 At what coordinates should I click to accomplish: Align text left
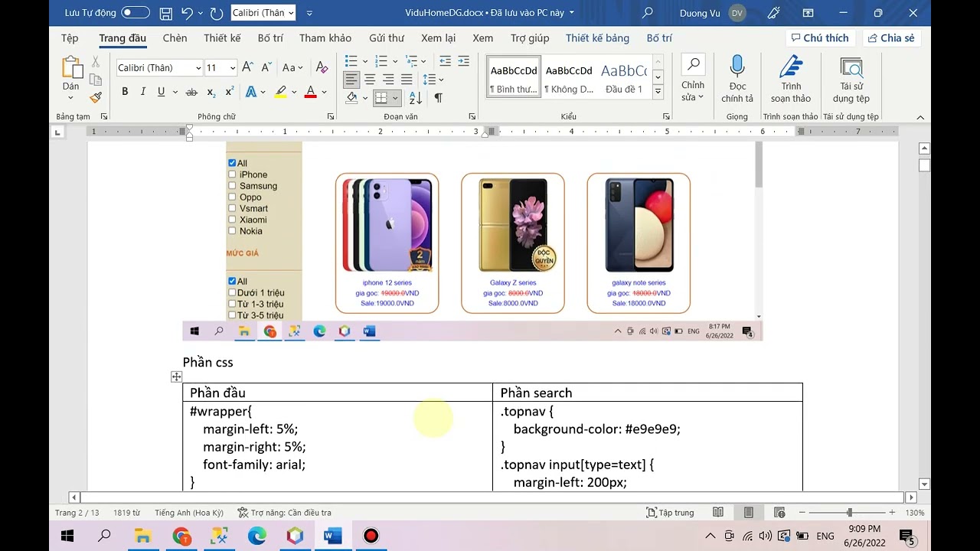351,80
